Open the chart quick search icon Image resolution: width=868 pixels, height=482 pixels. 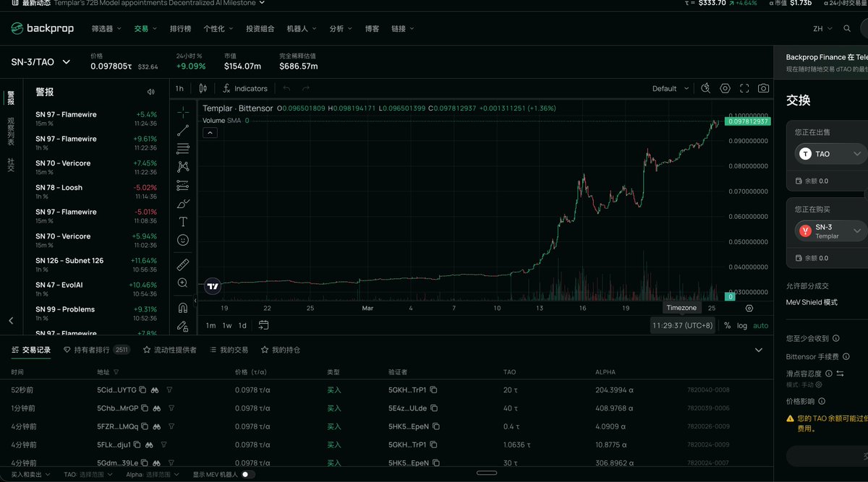click(706, 88)
